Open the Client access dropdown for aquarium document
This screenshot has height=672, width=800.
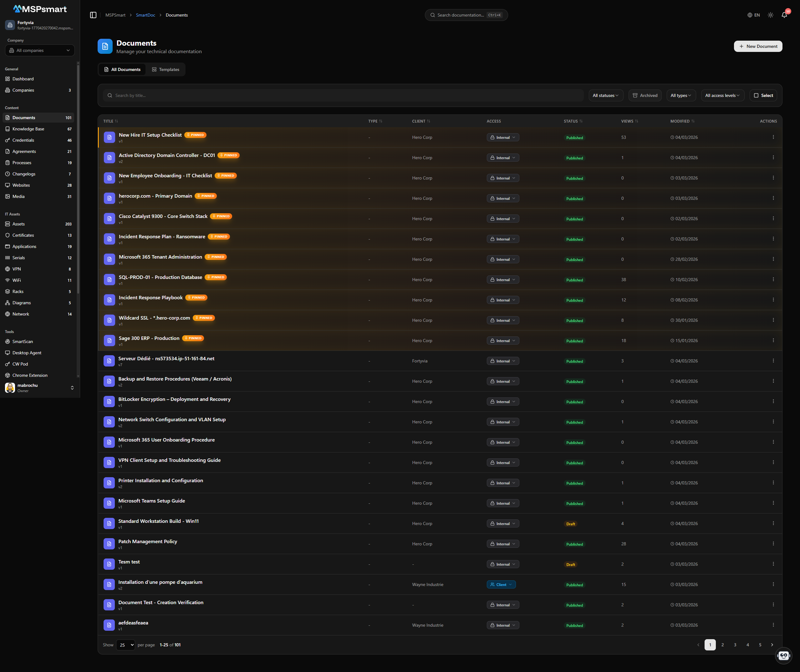501,585
